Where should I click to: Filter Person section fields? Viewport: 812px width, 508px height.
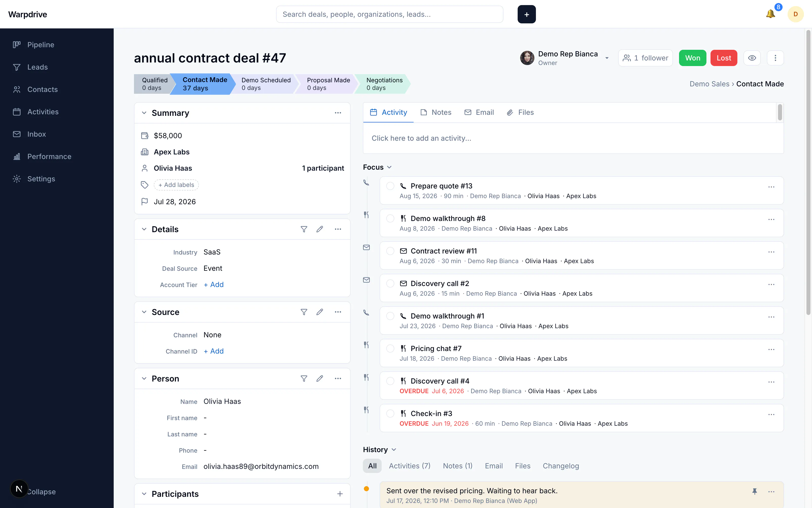(304, 379)
